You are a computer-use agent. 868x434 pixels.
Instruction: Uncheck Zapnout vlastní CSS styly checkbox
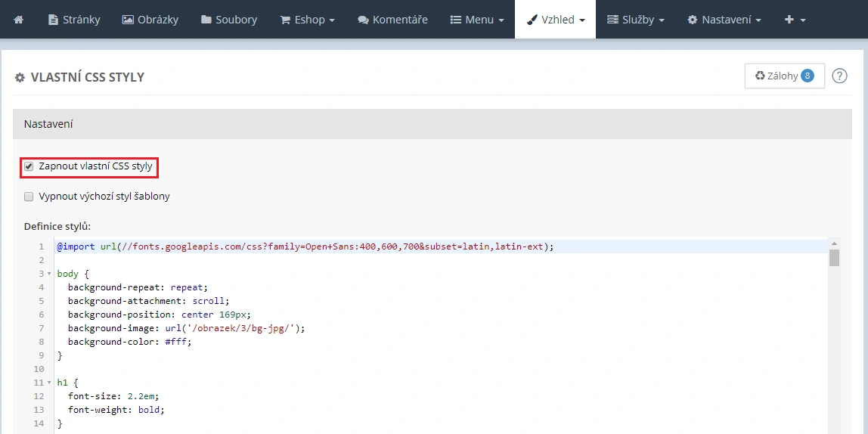tap(29, 166)
